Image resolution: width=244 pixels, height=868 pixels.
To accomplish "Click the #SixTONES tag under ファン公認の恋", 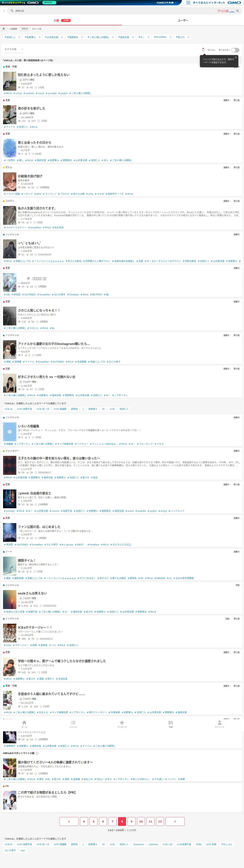I will 21,544.
